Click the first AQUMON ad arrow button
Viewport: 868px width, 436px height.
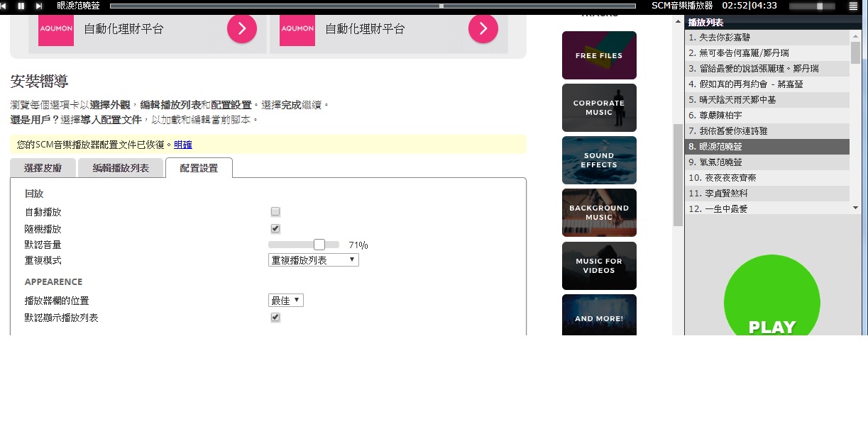click(x=242, y=28)
